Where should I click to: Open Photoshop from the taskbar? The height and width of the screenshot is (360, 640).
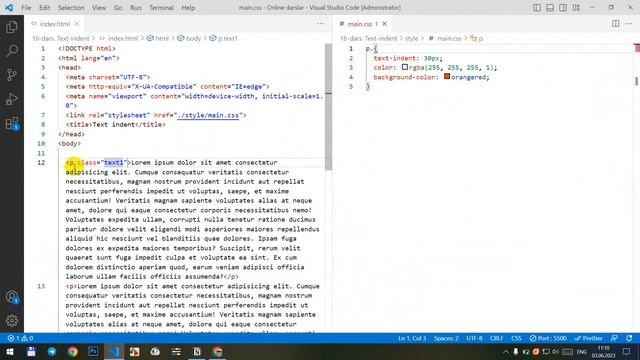tap(93, 351)
